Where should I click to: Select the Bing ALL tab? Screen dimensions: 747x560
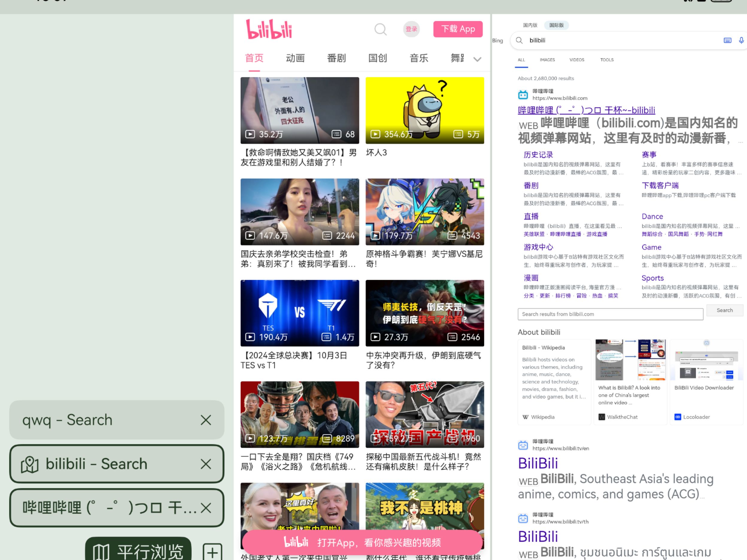click(x=521, y=60)
